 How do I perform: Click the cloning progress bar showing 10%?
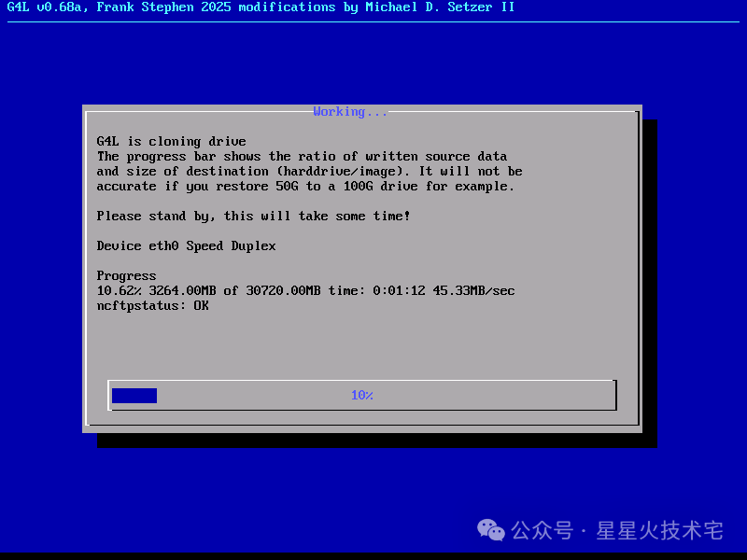(362, 395)
